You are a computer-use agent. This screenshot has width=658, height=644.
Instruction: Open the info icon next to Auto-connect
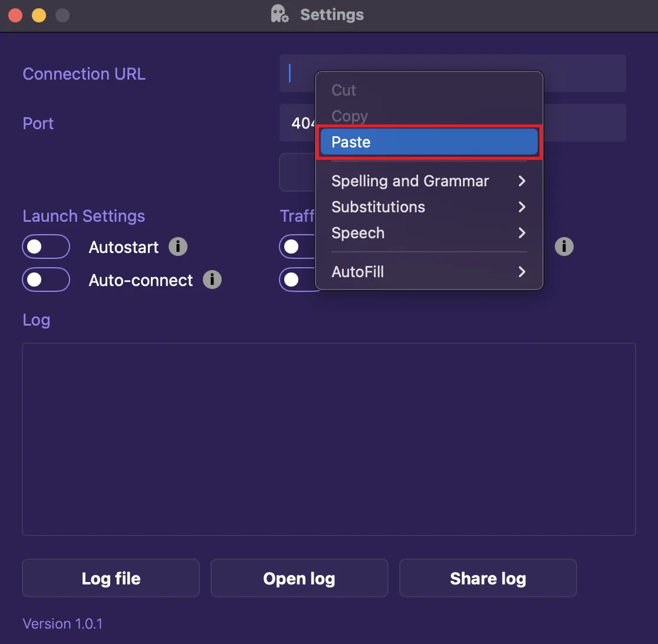click(212, 280)
